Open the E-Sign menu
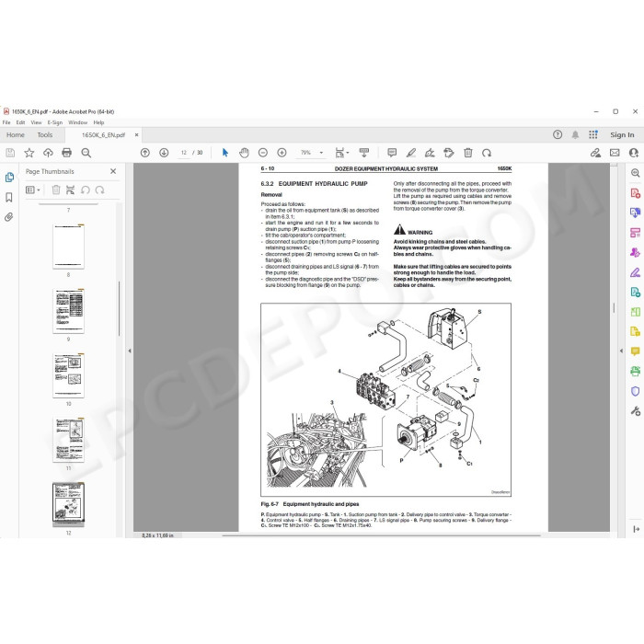 point(54,122)
